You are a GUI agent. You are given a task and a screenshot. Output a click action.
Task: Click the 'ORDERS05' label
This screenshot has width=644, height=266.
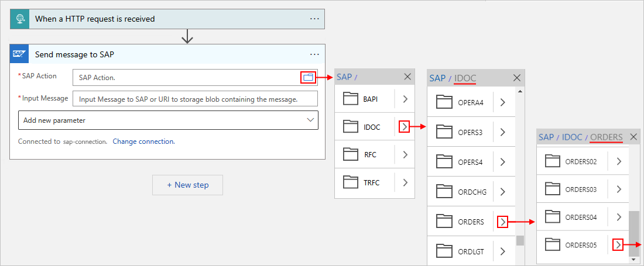click(x=581, y=245)
